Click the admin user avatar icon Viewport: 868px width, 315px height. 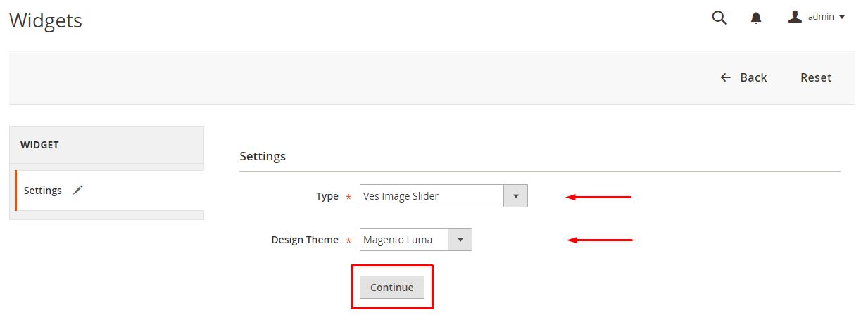(795, 17)
